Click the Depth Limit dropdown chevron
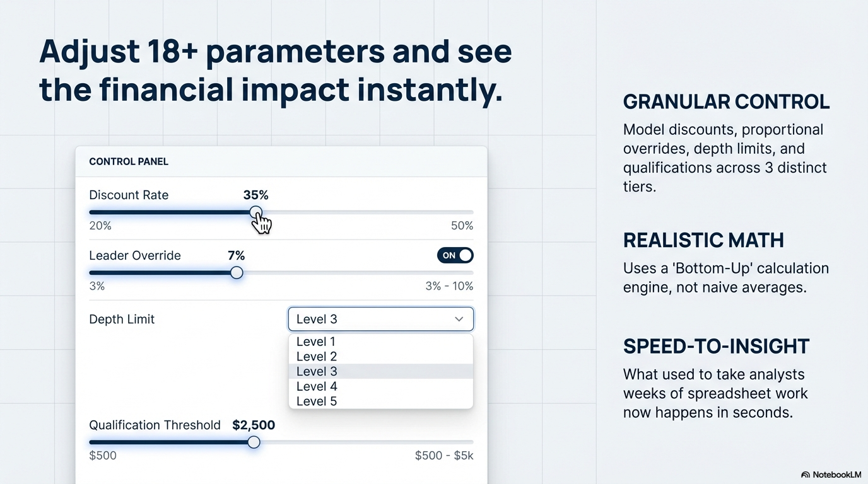The height and width of the screenshot is (484, 868). coord(460,319)
